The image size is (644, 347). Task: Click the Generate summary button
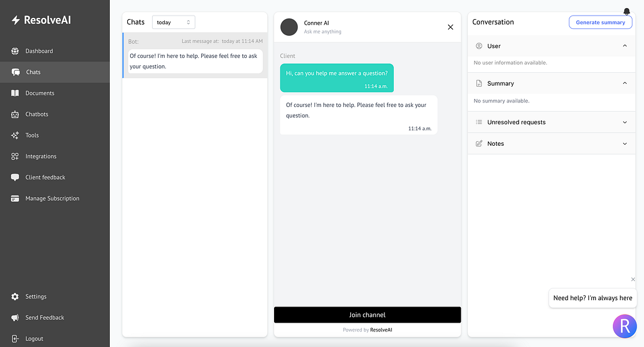601,22
